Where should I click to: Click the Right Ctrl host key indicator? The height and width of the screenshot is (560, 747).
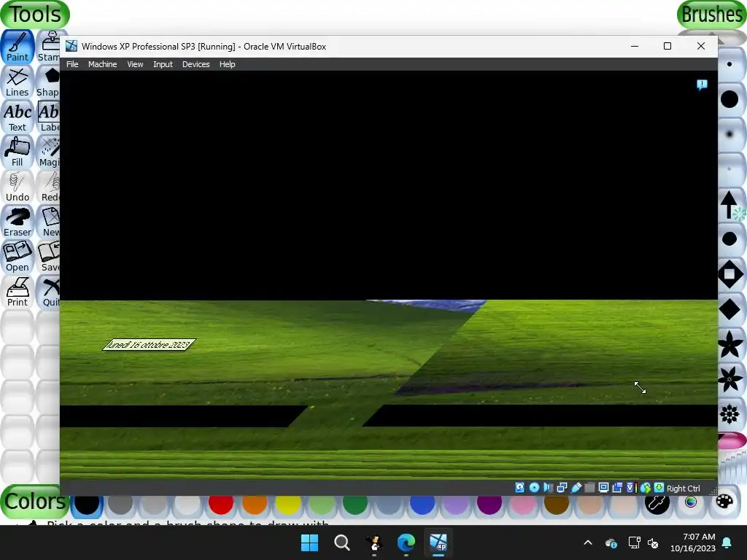point(683,488)
